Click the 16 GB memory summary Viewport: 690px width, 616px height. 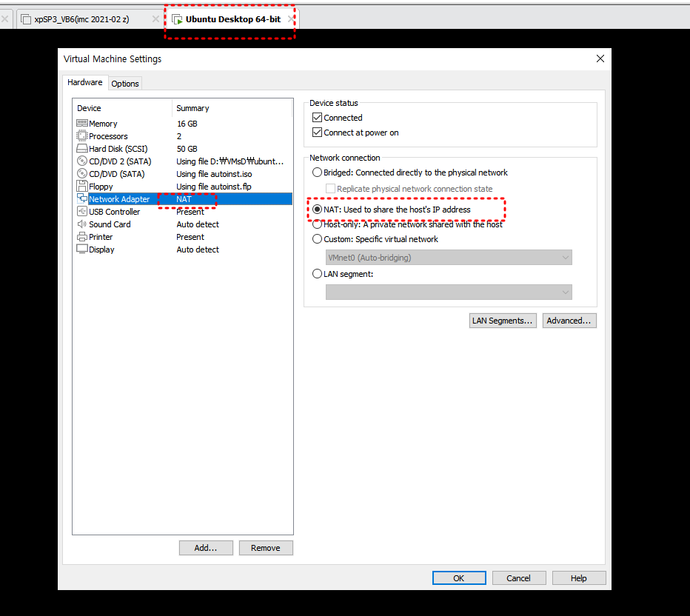pos(187,124)
